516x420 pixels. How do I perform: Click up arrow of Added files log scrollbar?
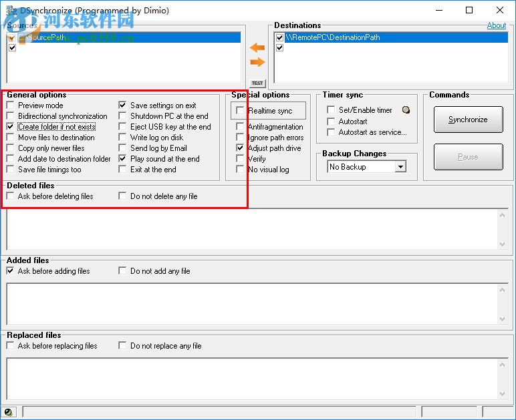pyautogui.click(x=502, y=290)
